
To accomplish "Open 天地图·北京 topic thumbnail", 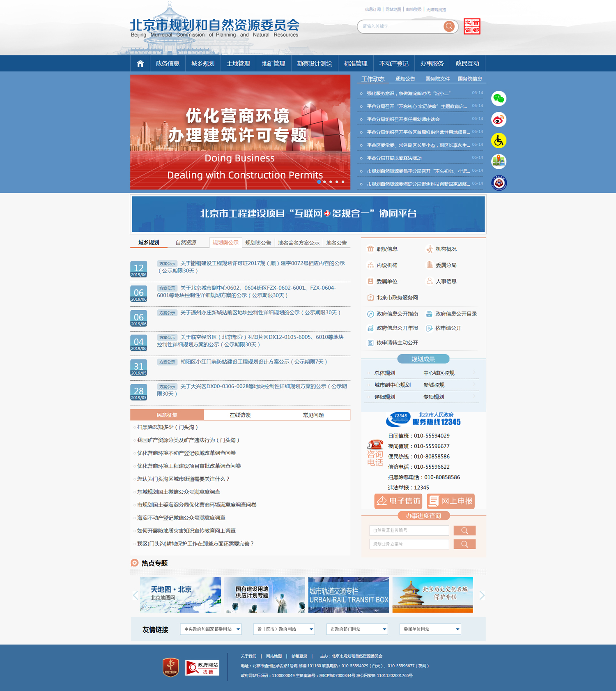I will 180,595.
